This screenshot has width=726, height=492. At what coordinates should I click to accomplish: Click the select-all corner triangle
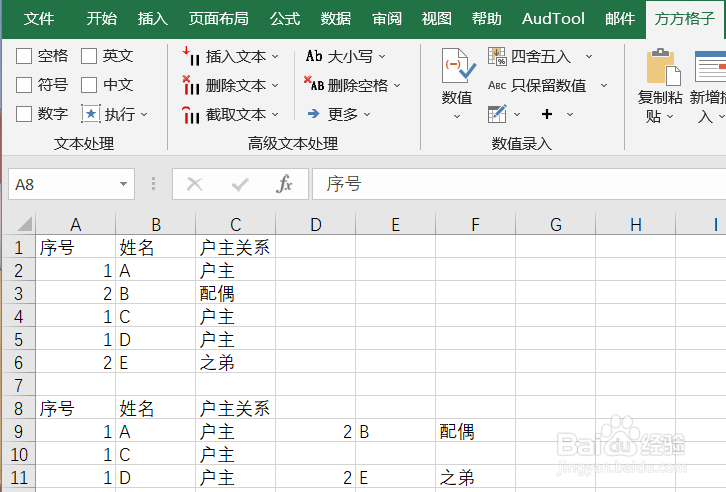[x=25, y=224]
